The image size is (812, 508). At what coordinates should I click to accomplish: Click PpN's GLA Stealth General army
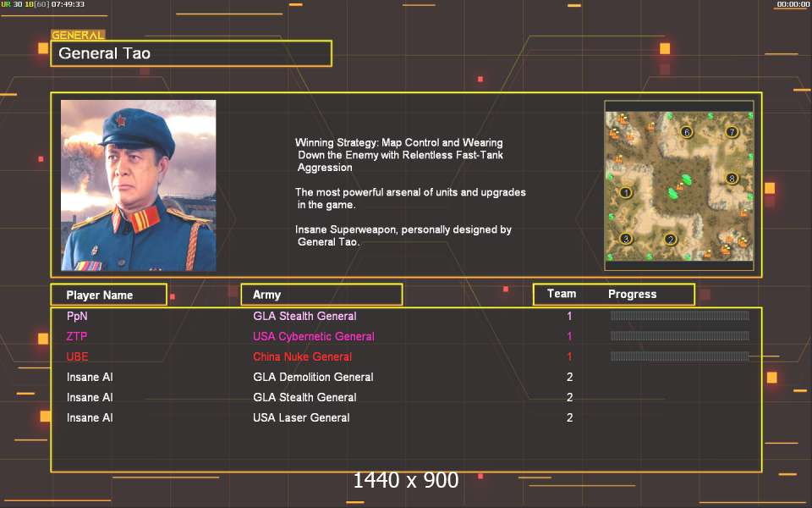pos(304,316)
